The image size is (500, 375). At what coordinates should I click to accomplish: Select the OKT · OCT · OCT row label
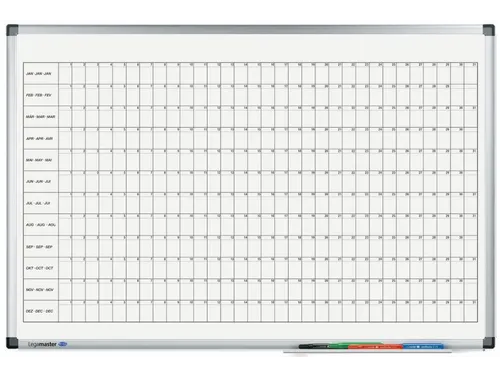[x=40, y=268]
